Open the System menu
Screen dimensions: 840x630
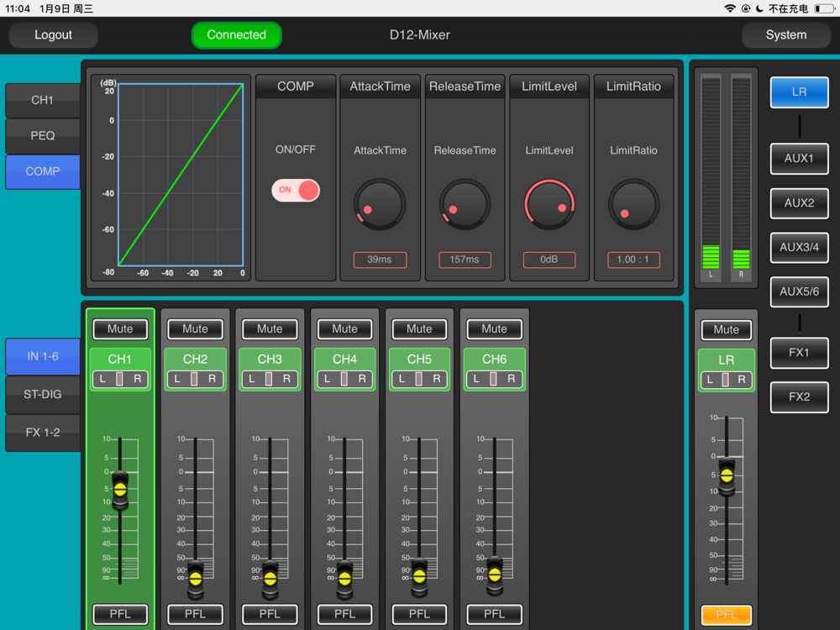[786, 34]
